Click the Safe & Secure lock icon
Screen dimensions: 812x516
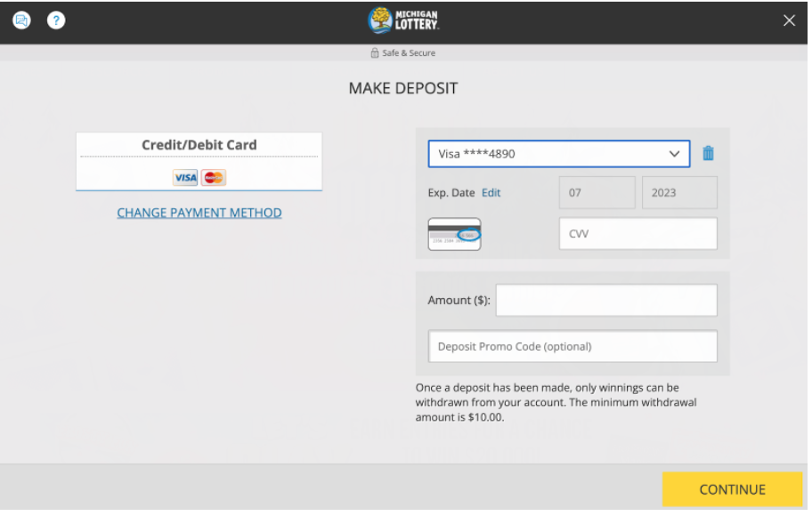[x=375, y=52]
